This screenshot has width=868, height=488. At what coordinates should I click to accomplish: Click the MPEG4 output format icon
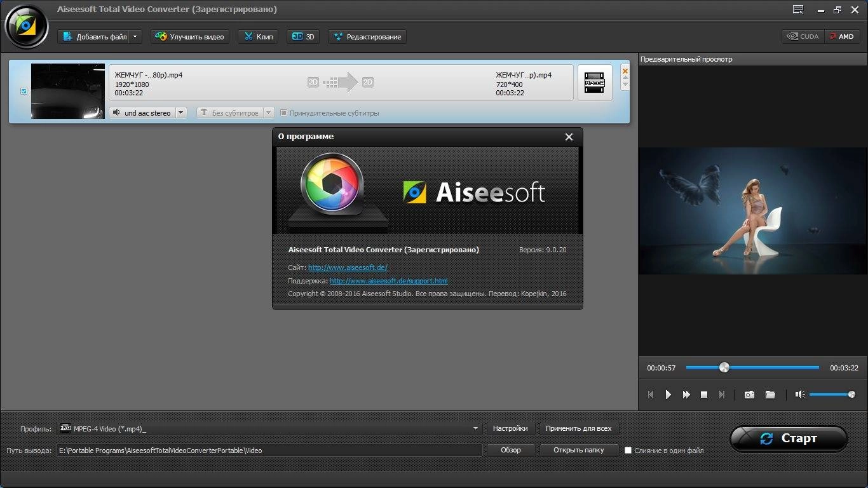pyautogui.click(x=595, y=83)
